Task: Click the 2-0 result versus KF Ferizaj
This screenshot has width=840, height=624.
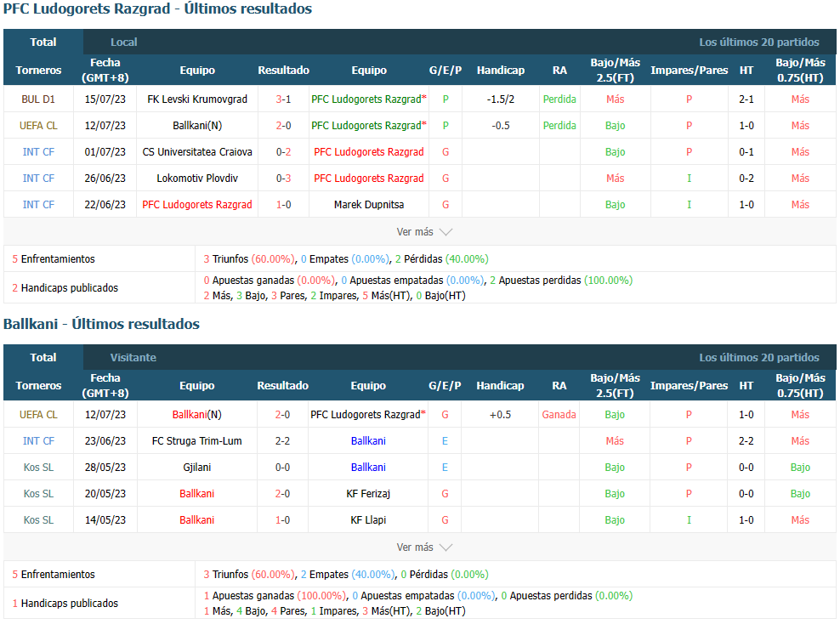Action: (282, 493)
